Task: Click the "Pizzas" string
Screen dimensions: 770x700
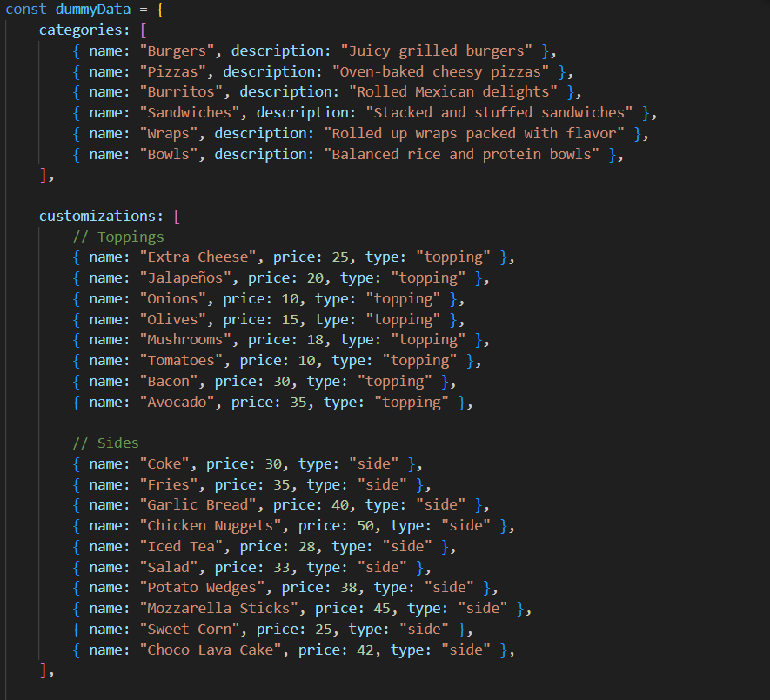Action: [173, 71]
